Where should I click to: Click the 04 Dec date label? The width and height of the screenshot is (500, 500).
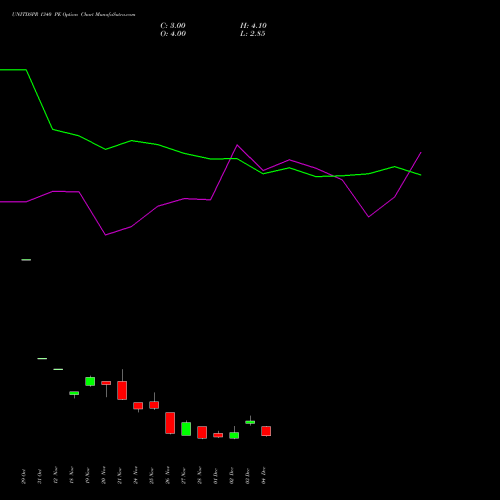point(263,476)
